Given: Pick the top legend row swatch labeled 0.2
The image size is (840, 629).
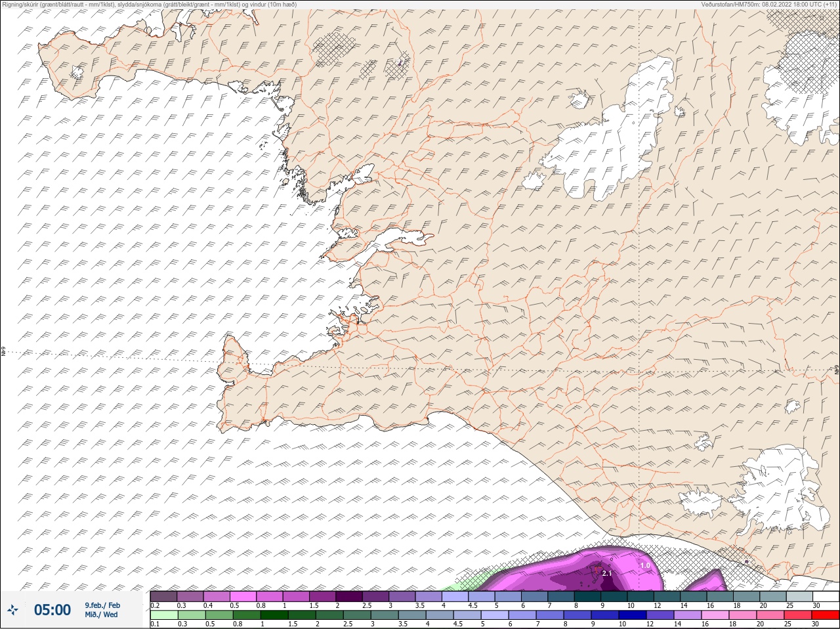Looking at the screenshot, I should (163, 596).
